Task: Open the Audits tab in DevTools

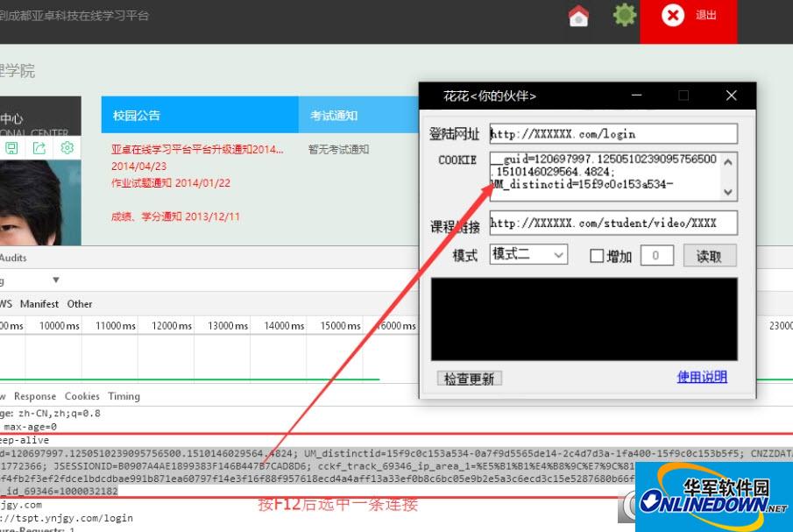Action: (x=13, y=258)
